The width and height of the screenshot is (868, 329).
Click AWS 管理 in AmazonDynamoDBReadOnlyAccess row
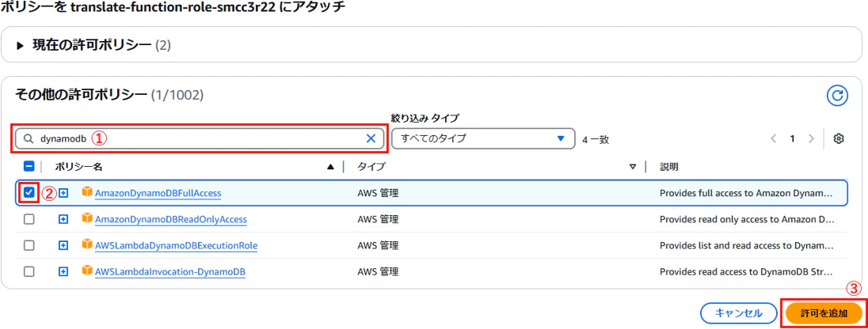[x=378, y=220]
